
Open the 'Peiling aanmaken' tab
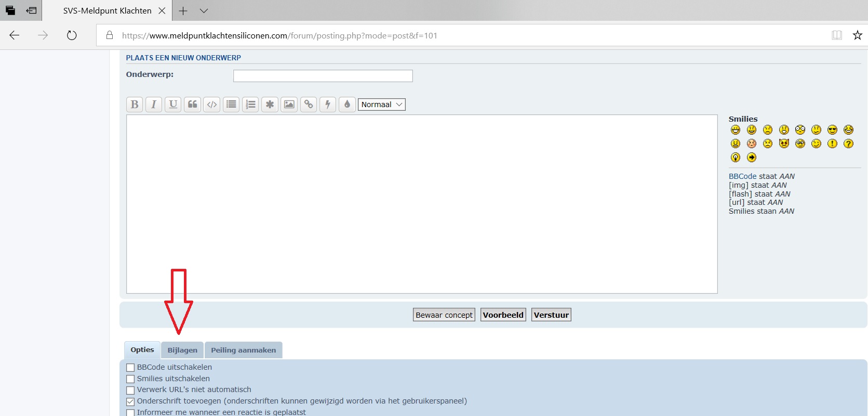coord(243,350)
